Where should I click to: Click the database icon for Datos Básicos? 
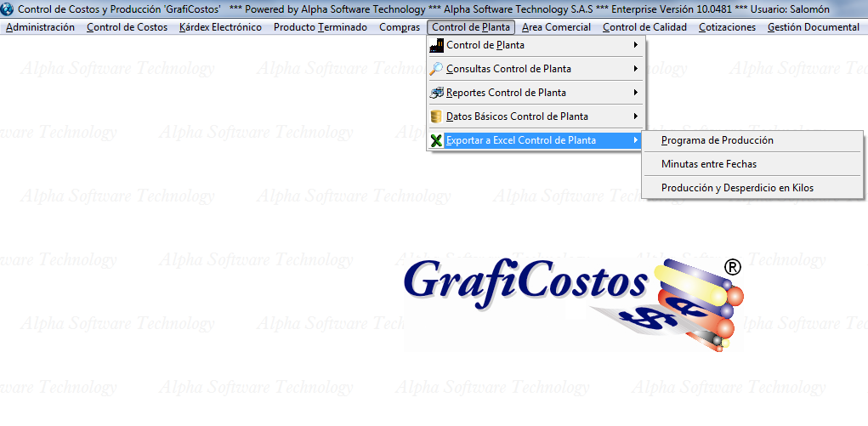[437, 116]
